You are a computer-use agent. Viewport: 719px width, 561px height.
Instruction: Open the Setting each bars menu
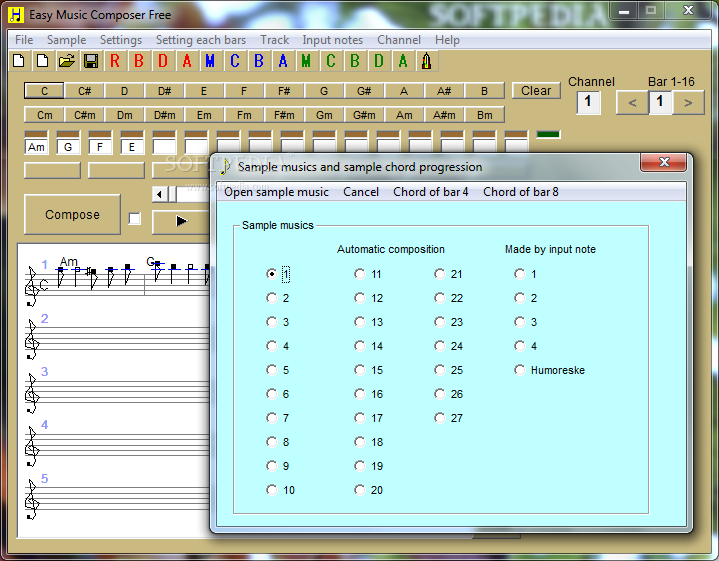coord(201,40)
